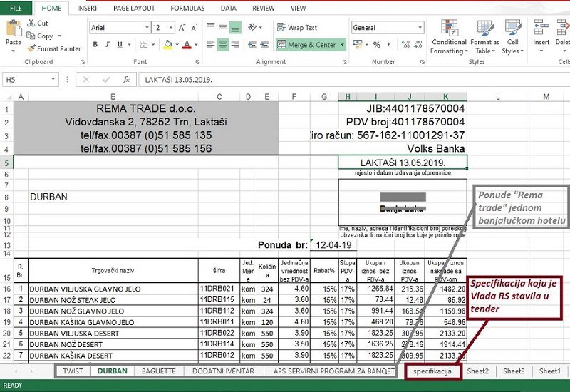Open the TWIST sheet tab
Screen dimensions: 570x392
pyautogui.click(x=73, y=371)
